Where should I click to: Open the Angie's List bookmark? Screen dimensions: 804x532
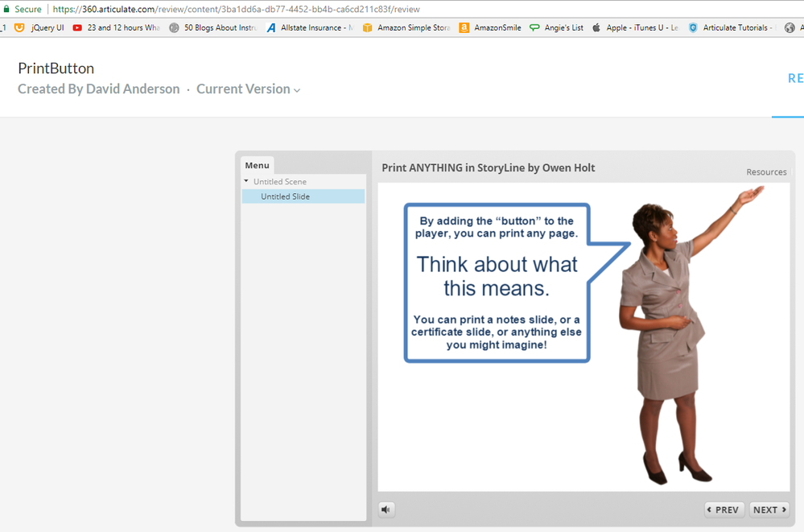point(556,27)
